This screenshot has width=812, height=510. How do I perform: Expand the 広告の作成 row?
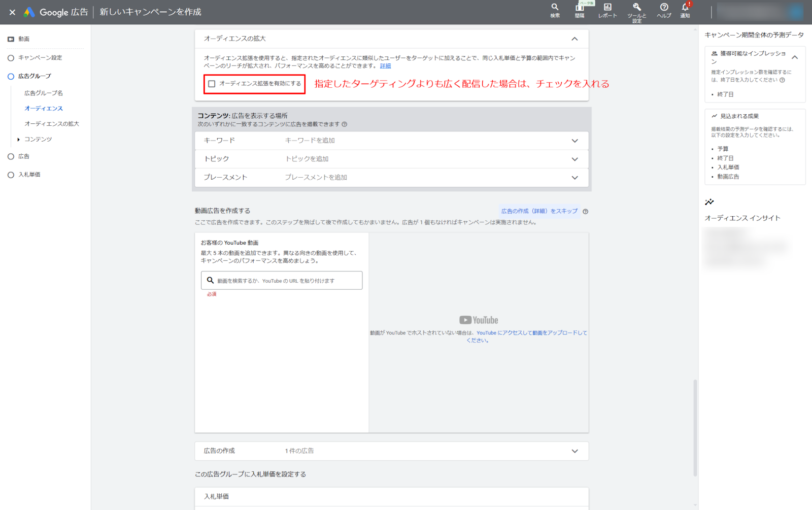point(391,451)
